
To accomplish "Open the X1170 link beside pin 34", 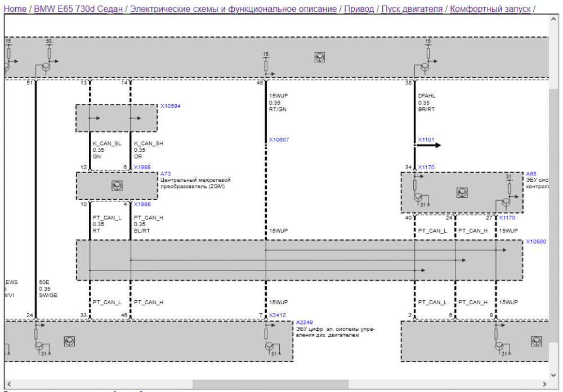I will pos(426,167).
